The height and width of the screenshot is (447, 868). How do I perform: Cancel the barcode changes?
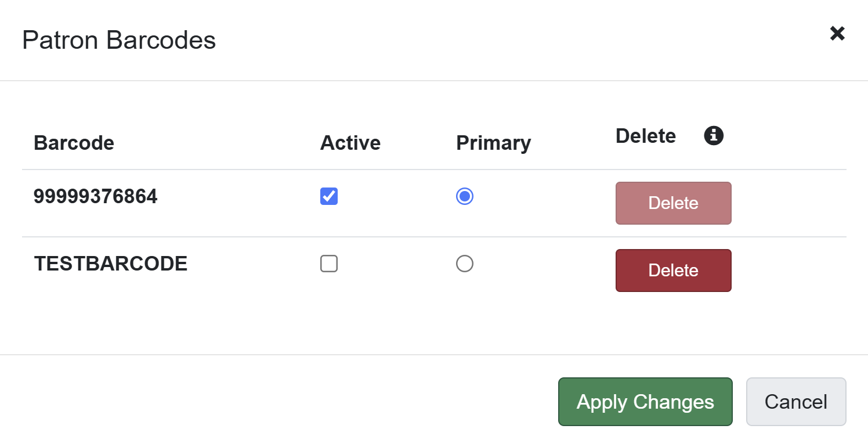coord(795,402)
